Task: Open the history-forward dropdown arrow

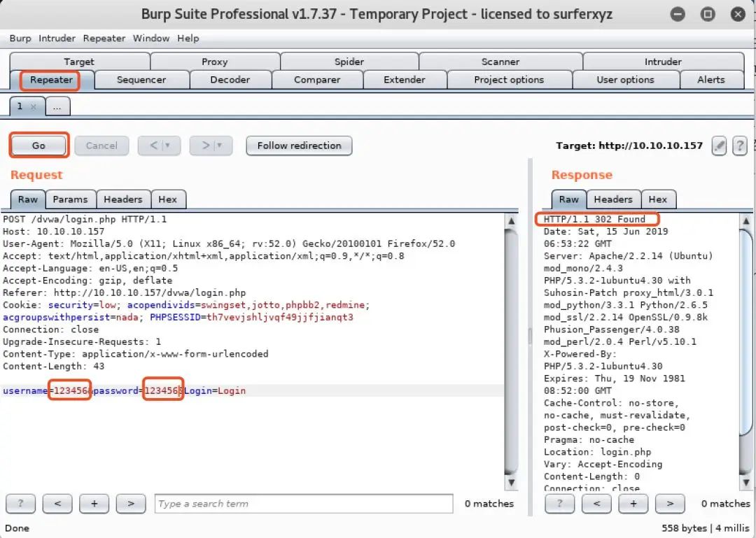Action: pyautogui.click(x=219, y=146)
